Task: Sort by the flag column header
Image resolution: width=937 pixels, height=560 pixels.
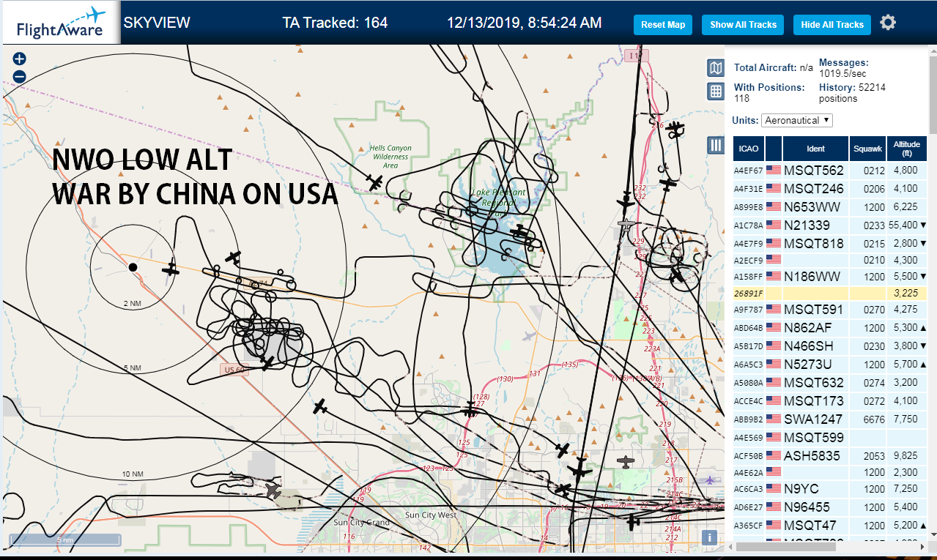Action: pyautogui.click(x=774, y=149)
